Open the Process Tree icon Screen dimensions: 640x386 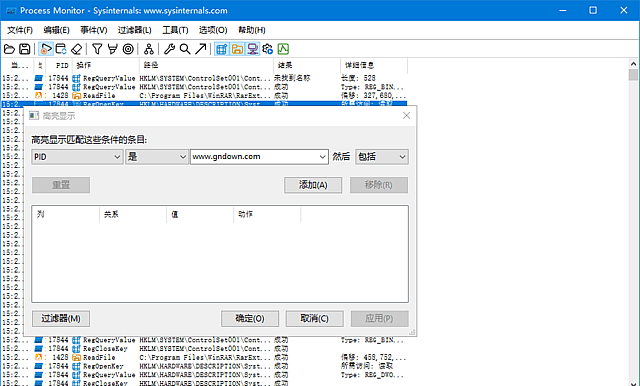pyautogui.click(x=149, y=49)
